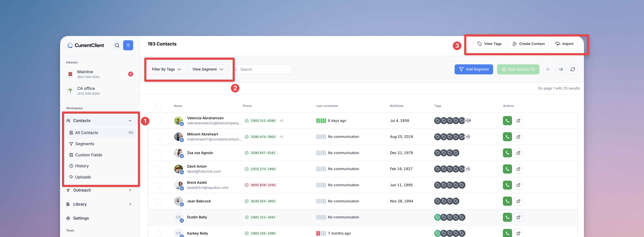Viewport: 644px width, 237px height.
Task: Click the green tag on Dustin Belly
Action: pos(437,217)
